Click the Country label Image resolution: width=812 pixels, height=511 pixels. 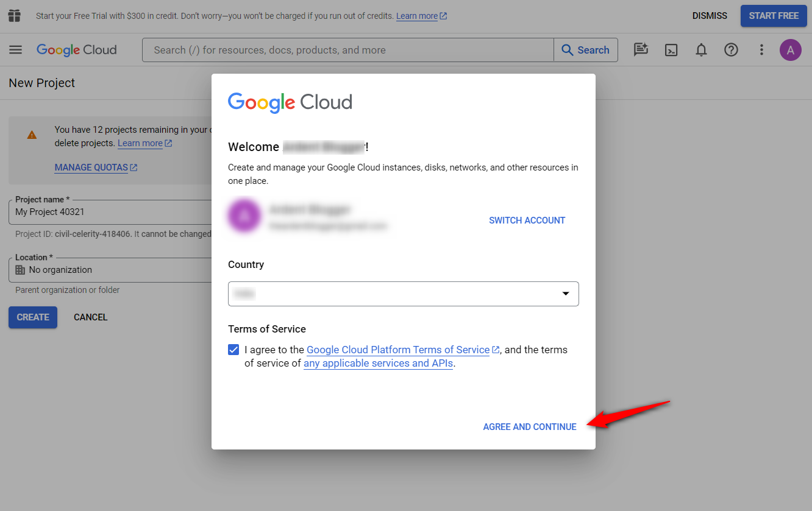[246, 264]
